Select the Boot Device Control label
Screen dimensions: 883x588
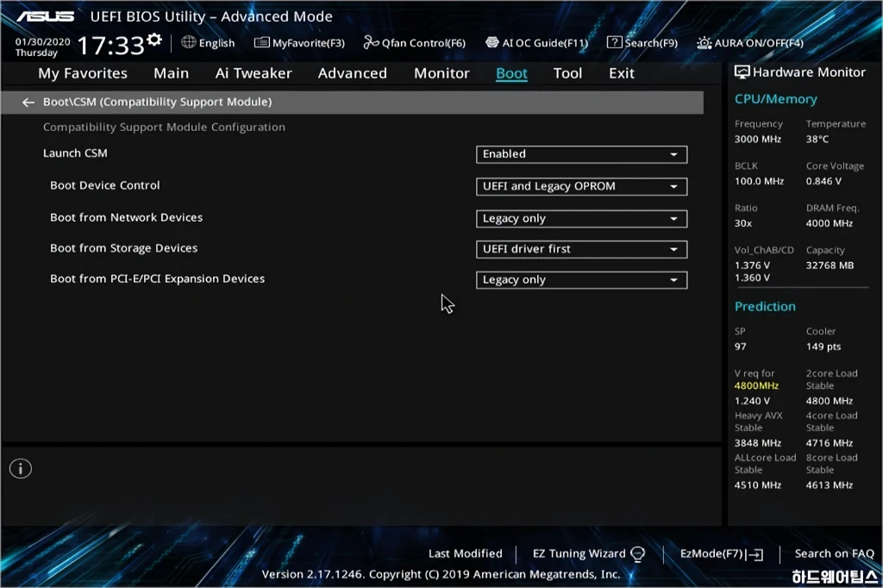[104, 185]
